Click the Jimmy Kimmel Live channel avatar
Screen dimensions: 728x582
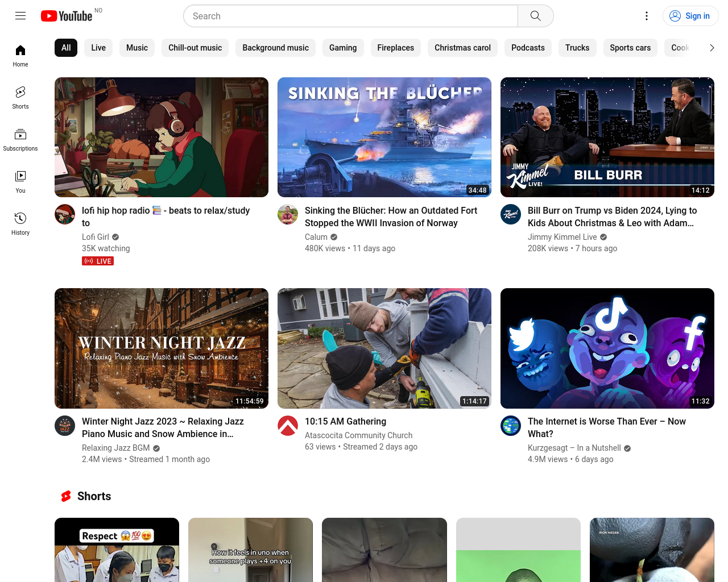pos(511,214)
